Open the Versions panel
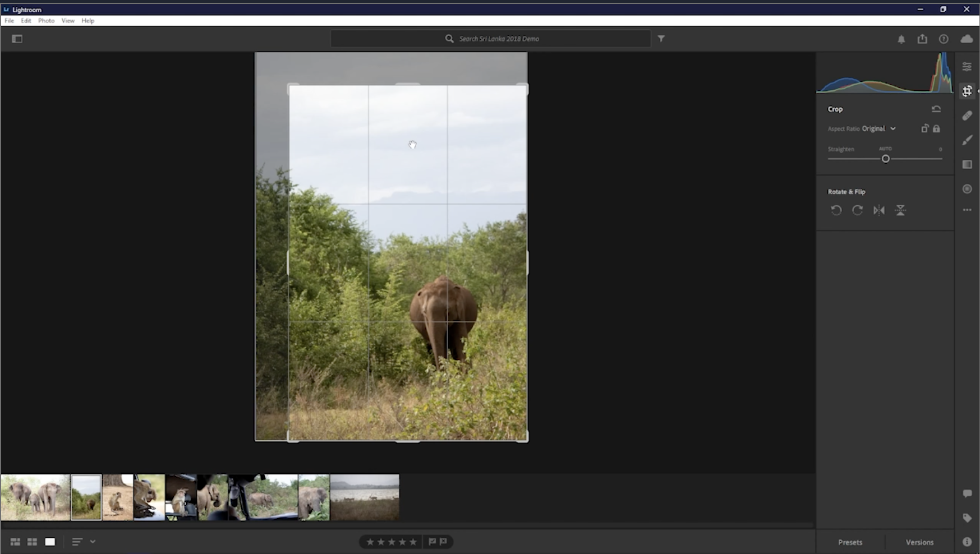980x554 pixels. [x=919, y=542]
